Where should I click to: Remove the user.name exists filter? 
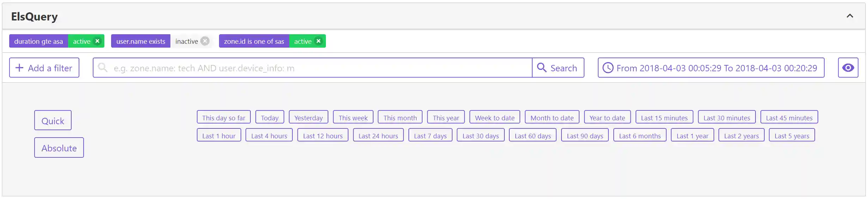(205, 41)
